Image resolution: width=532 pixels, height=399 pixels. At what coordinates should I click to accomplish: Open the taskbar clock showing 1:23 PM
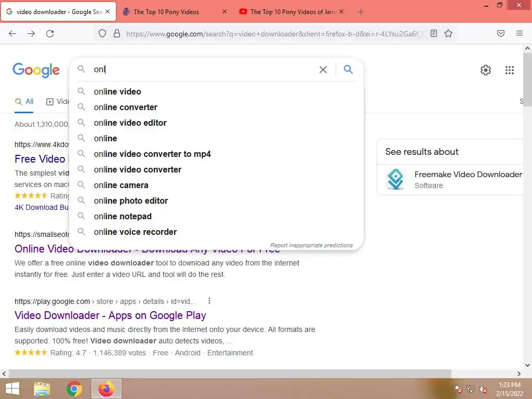click(x=509, y=389)
